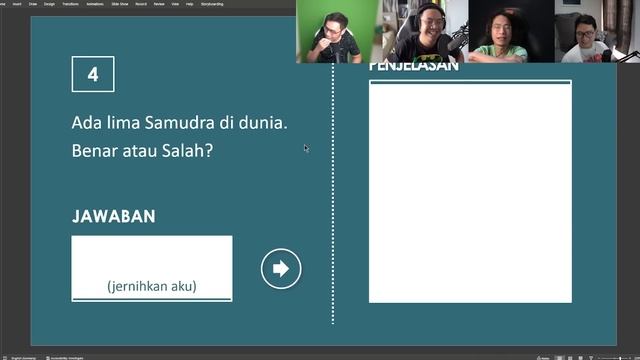This screenshot has width=640, height=360.
Task: Switch to Slide Sorter view in status bar
Action: [x=570, y=358]
